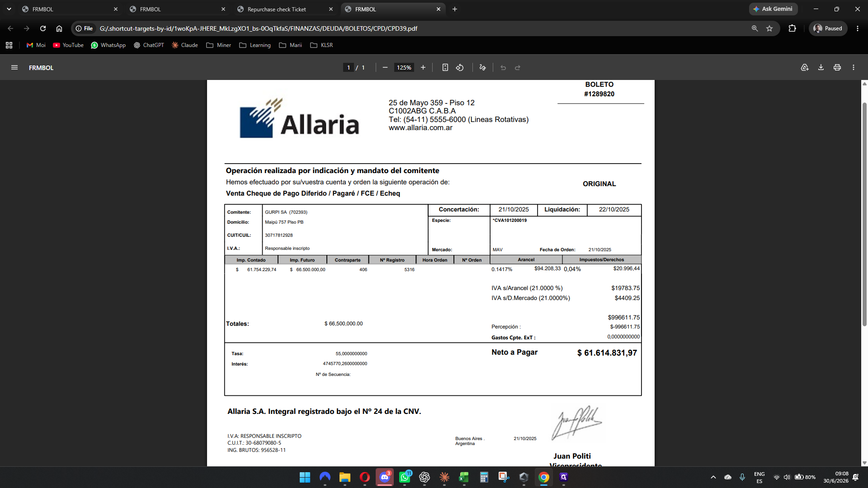This screenshot has width=868, height=488.
Task: Open the YouTube bookmark
Action: pos(68,45)
